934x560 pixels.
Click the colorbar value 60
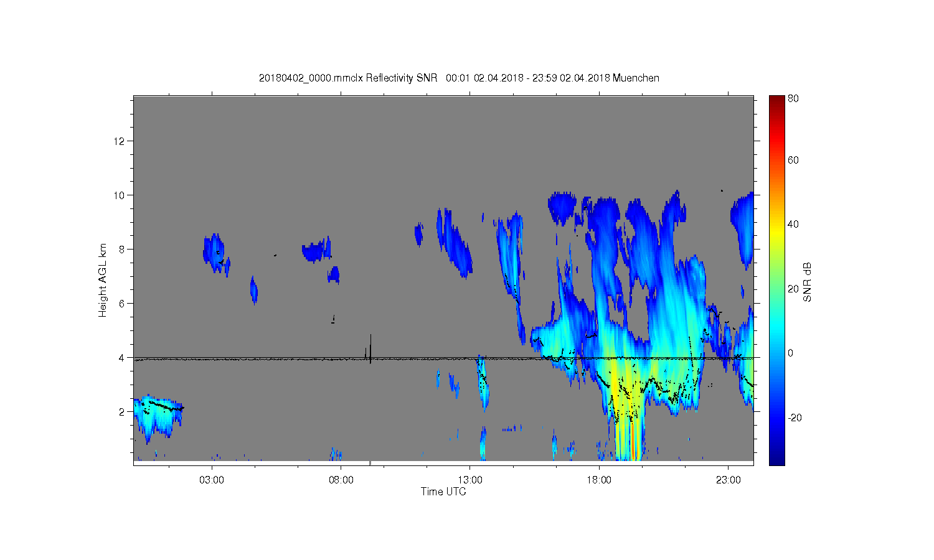pos(793,160)
